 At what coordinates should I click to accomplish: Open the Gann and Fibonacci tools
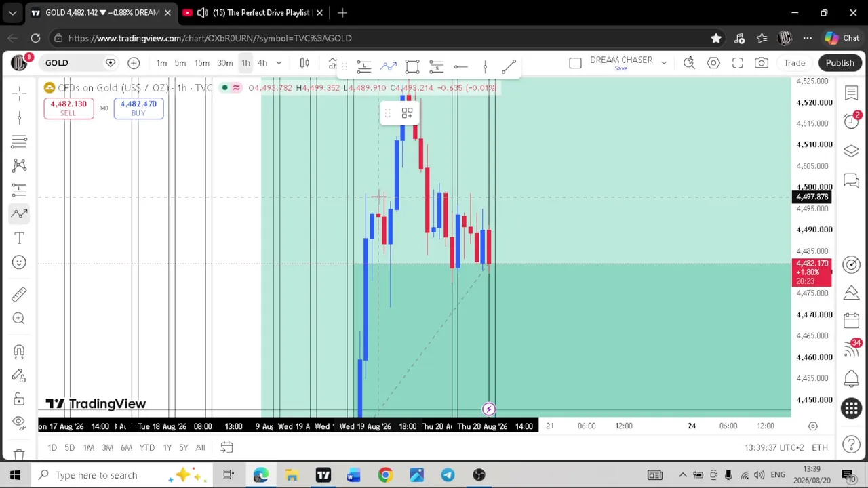tap(19, 141)
